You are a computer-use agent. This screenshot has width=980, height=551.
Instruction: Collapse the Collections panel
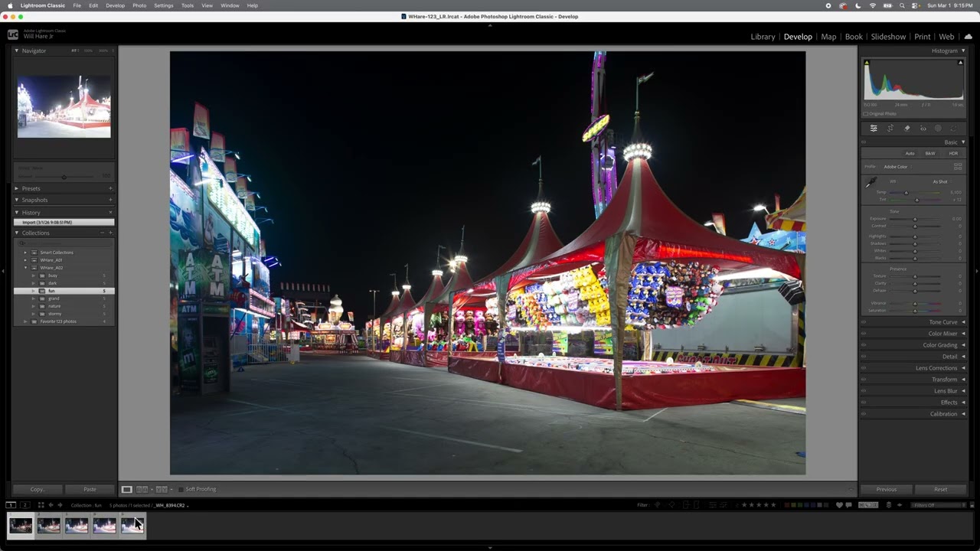tap(17, 233)
